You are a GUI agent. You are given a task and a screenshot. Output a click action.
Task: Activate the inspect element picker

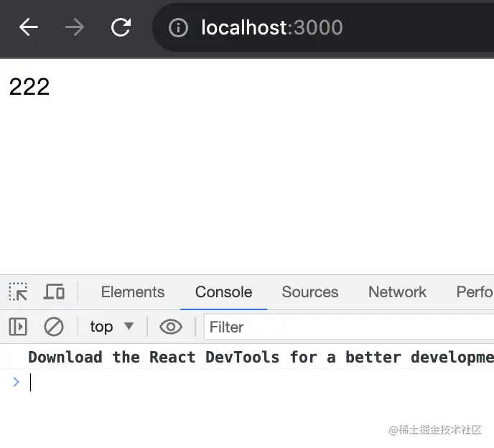point(18,291)
